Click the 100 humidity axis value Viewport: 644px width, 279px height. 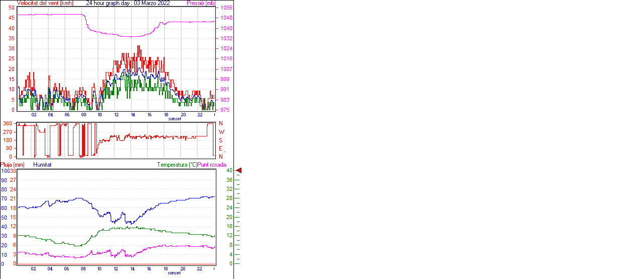pos(5,171)
